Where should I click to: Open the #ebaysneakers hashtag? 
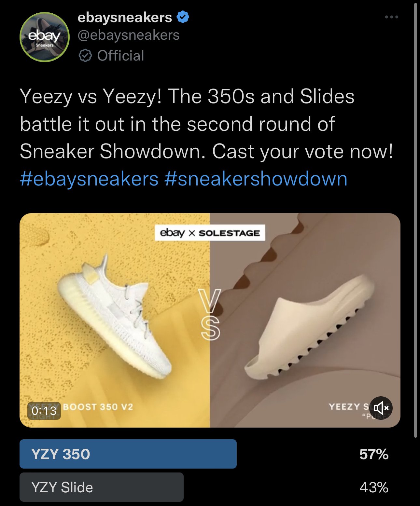click(89, 179)
